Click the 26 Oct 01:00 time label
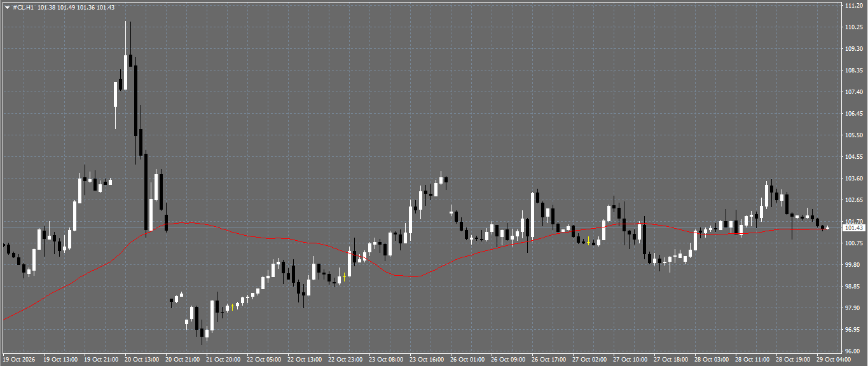The image size is (868, 366). (468, 360)
